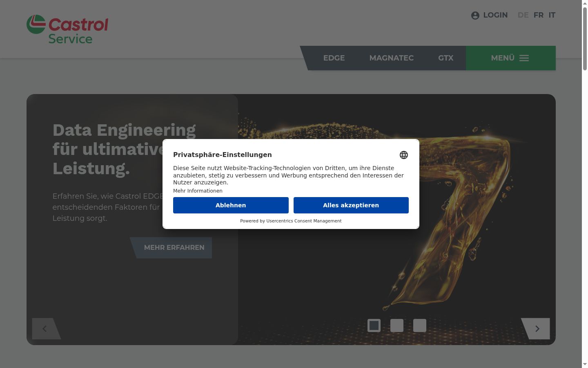Open the EDGE navigation item
The height and width of the screenshot is (368, 588).
tap(334, 58)
